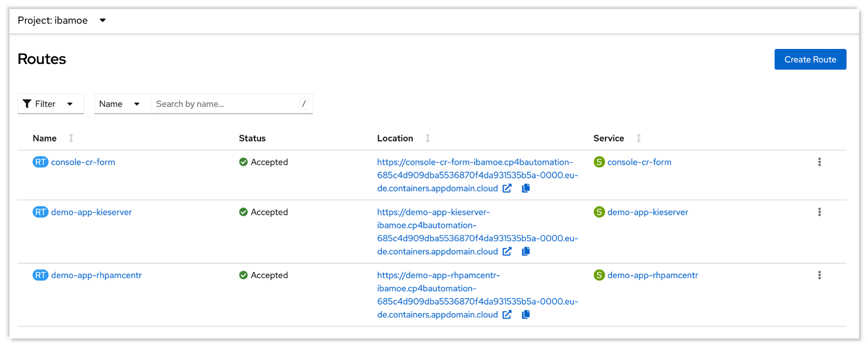Follow the demo-app-kieserver location URL

(x=477, y=231)
